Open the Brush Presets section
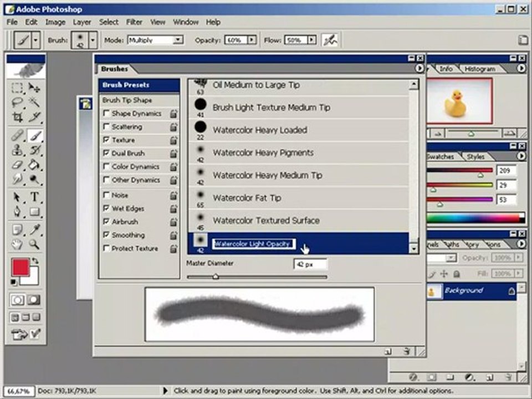Screen dimensions: 532x399 coord(139,85)
